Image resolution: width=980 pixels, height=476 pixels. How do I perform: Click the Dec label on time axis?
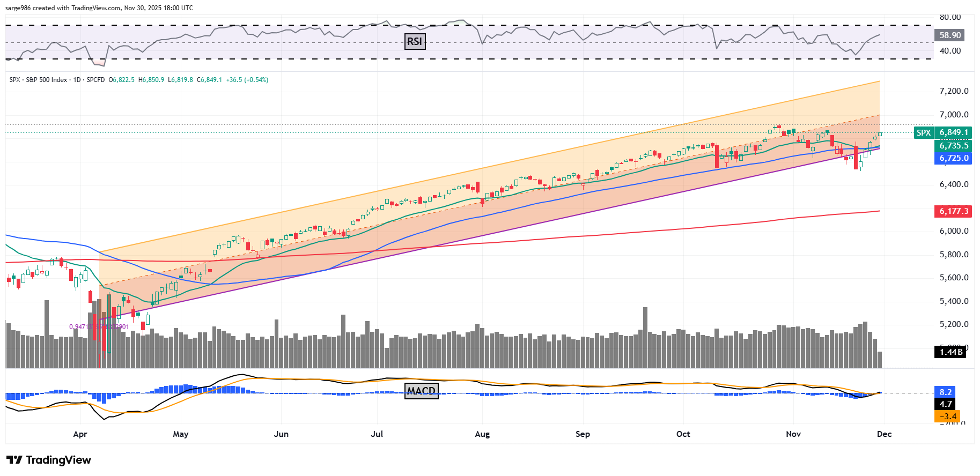point(884,434)
